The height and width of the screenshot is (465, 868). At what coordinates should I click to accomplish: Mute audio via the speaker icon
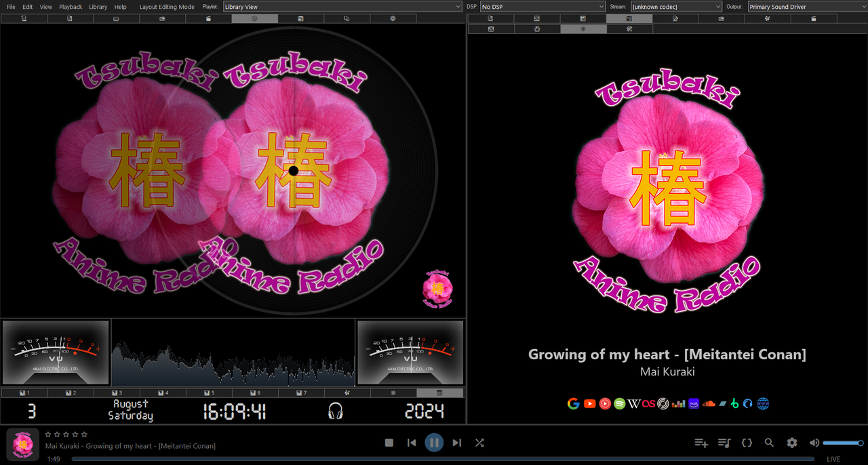coord(814,443)
